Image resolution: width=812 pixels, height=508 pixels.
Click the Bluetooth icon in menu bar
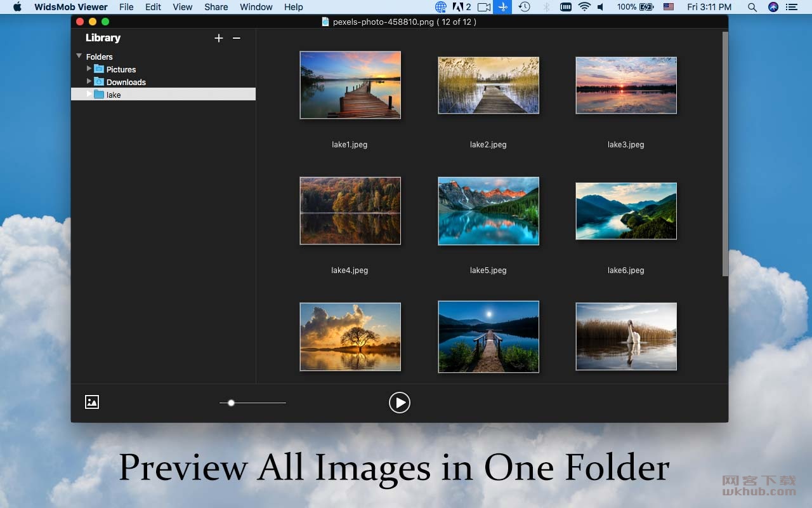[x=546, y=7]
